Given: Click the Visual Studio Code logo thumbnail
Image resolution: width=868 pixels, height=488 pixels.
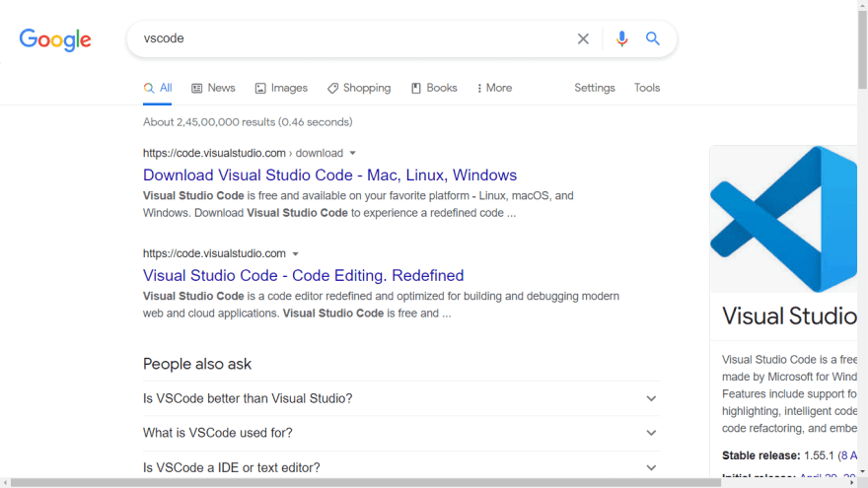Looking at the screenshot, I should click(783, 219).
